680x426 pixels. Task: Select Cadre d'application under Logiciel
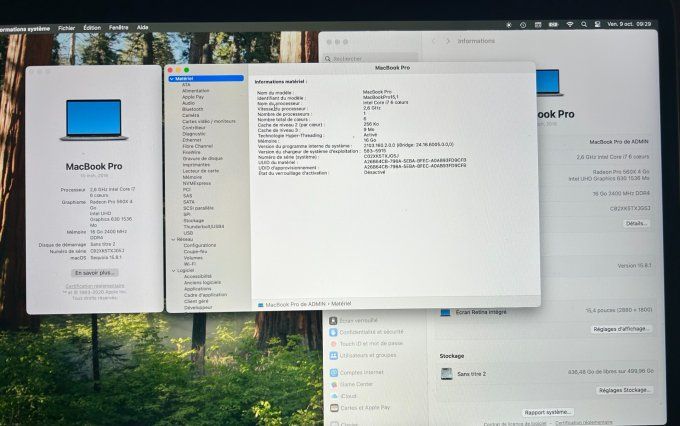(205, 295)
